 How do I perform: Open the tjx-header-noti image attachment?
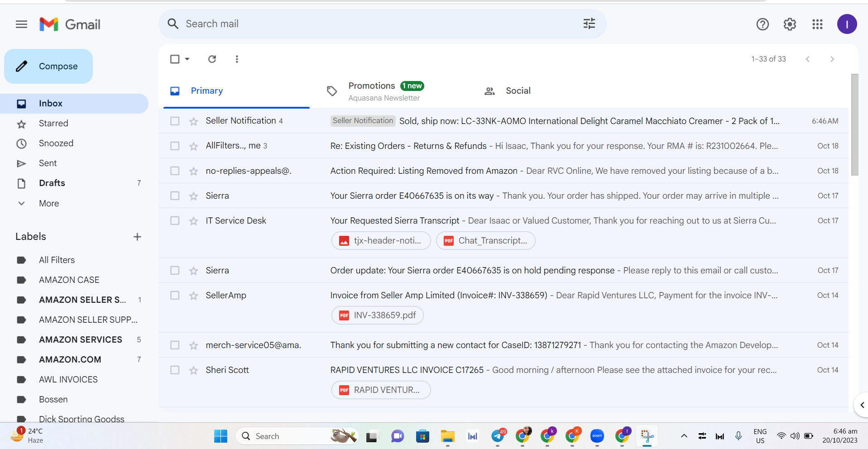point(380,240)
